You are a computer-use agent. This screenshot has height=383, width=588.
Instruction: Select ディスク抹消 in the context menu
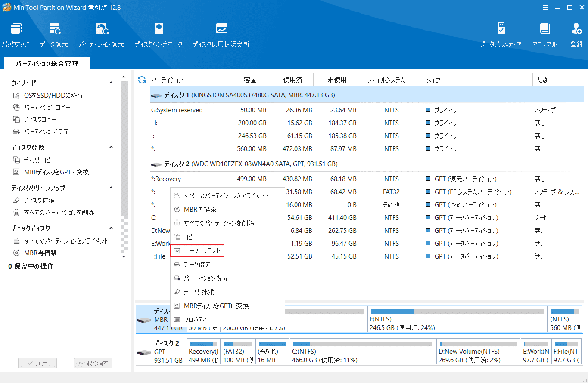227,292
